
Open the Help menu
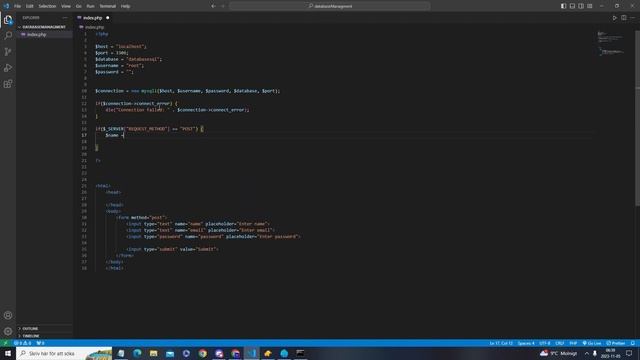click(x=125, y=6)
